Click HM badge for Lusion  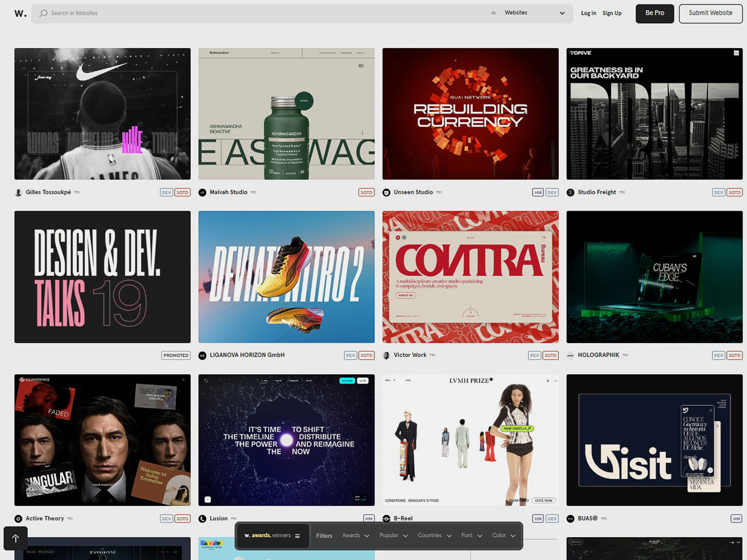click(369, 519)
